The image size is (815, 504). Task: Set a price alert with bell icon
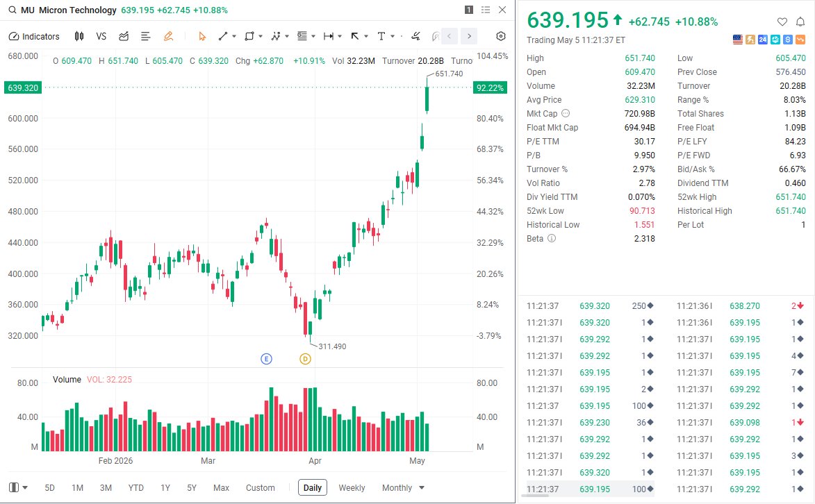coord(800,22)
